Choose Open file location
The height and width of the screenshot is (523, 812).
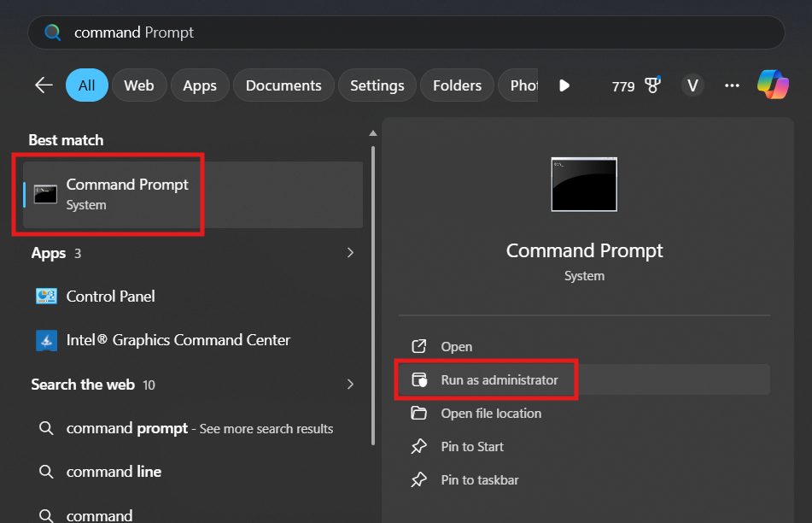(491, 414)
